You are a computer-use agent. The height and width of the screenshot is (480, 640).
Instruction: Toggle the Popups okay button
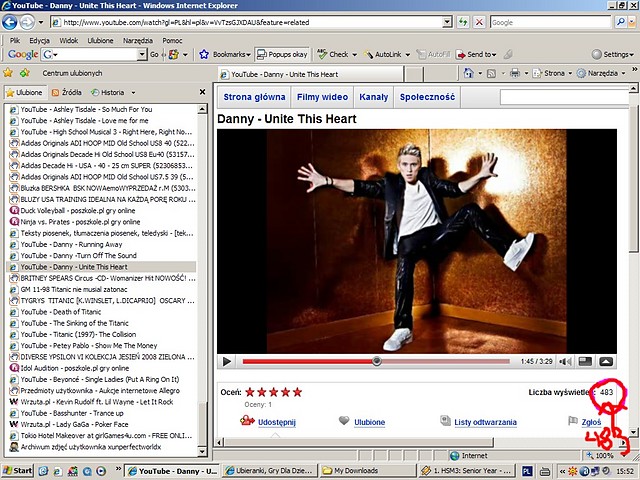(x=282, y=54)
